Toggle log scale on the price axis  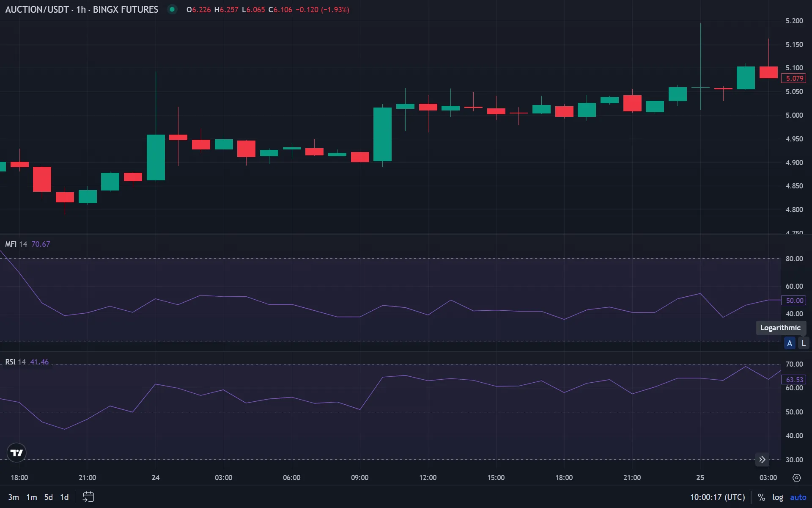[x=778, y=497]
